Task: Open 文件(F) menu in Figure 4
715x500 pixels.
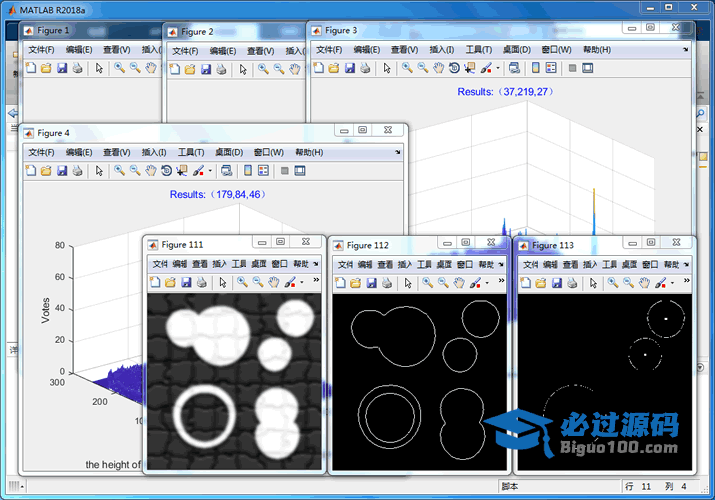Action: click(x=41, y=152)
